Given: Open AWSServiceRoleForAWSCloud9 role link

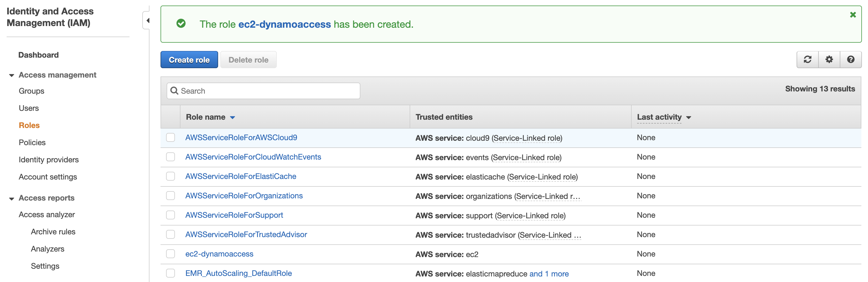Looking at the screenshot, I should [241, 138].
